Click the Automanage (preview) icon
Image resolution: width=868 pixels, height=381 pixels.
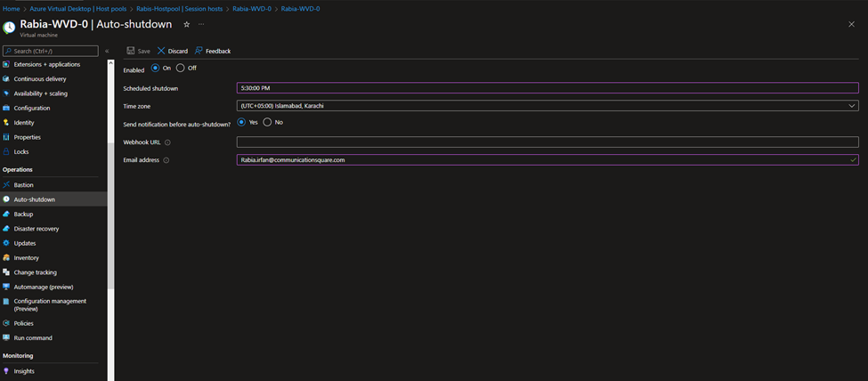(x=6, y=287)
